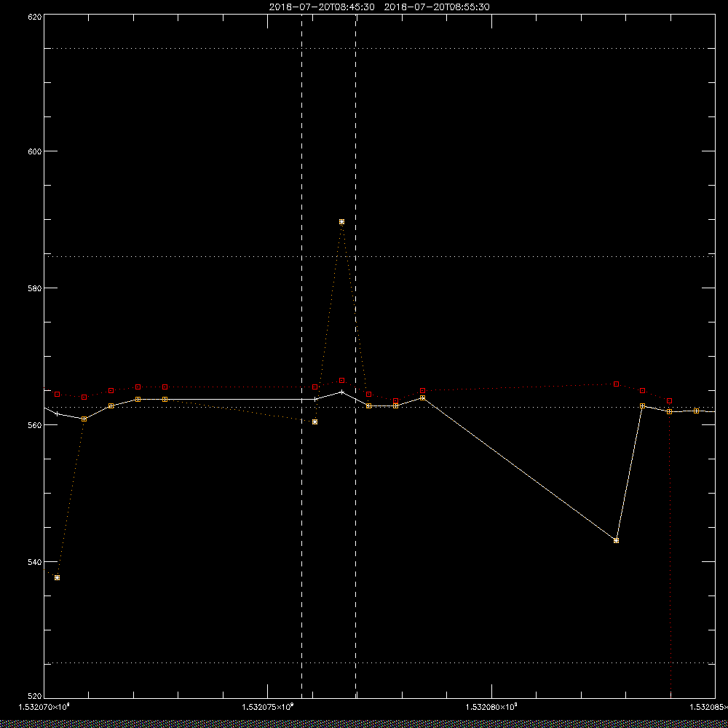
Task: Click the right dashed vertical time marker
Action: [356, 356]
